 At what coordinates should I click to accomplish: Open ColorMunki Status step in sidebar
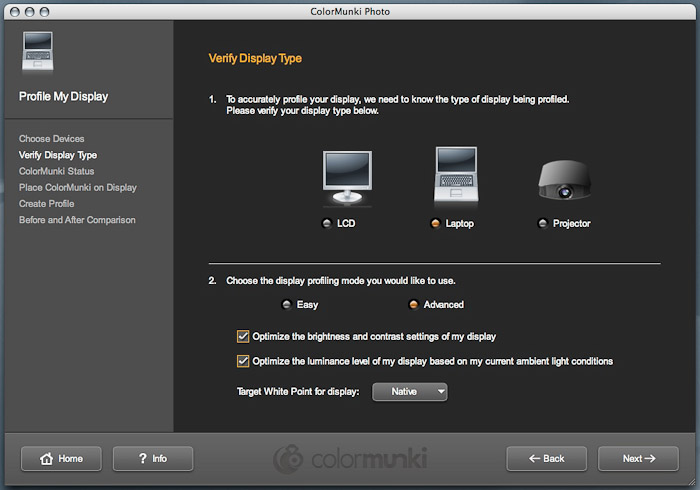click(56, 171)
